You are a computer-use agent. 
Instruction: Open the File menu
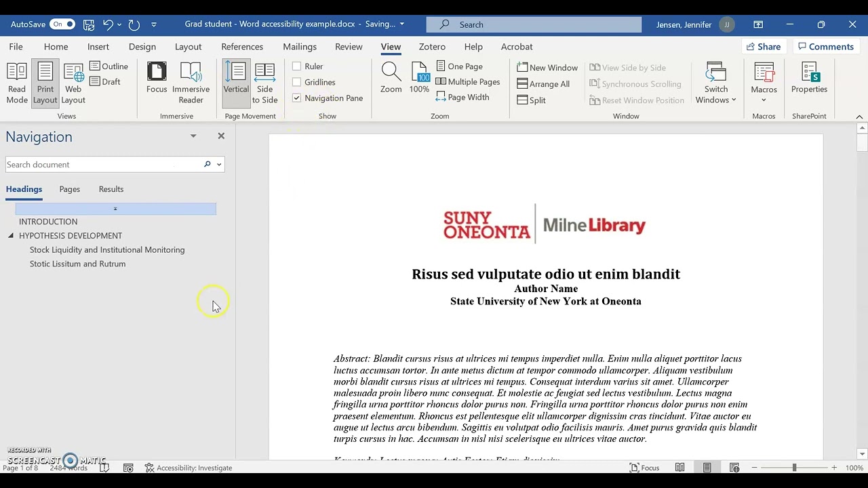(x=16, y=47)
